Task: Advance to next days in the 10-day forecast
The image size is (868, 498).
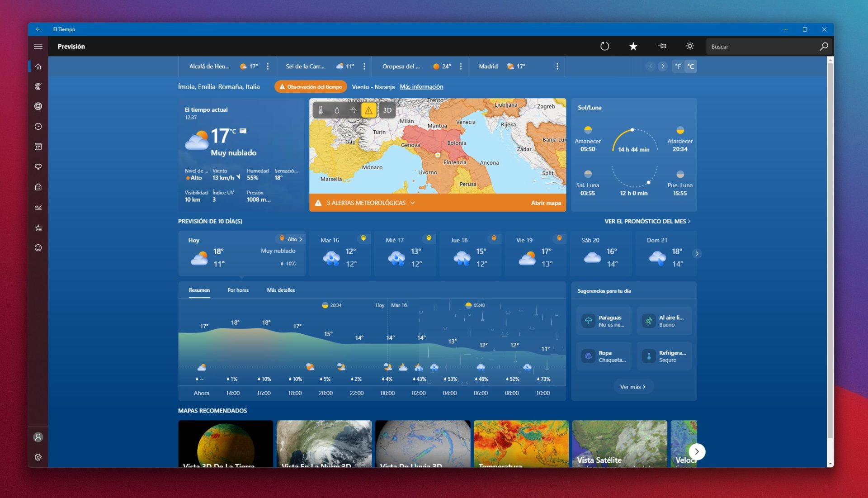Action: coord(697,254)
